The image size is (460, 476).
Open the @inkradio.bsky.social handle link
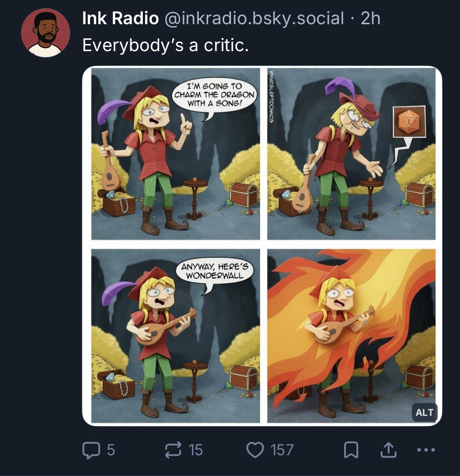tap(254, 18)
